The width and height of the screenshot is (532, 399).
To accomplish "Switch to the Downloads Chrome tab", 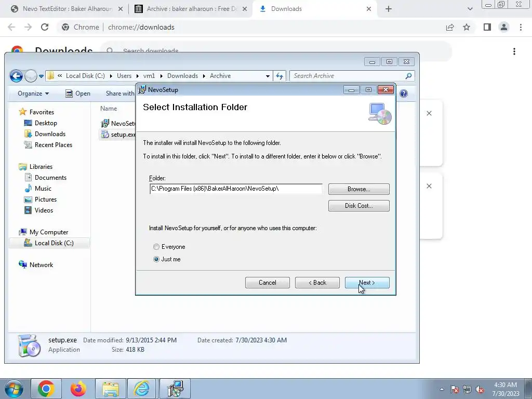I will tap(314, 9).
